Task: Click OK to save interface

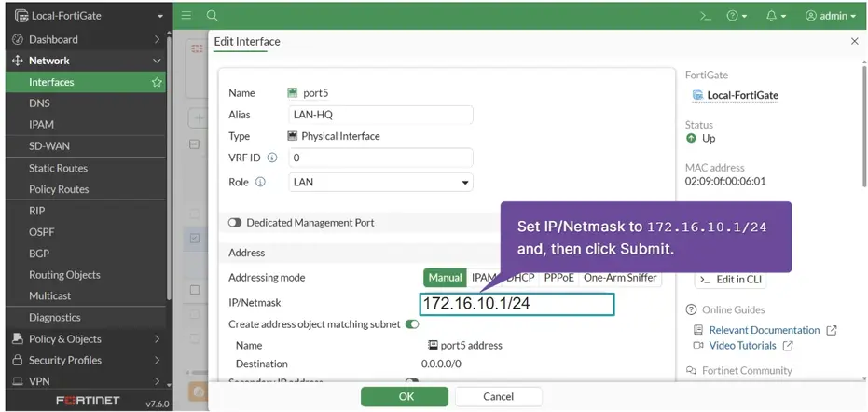Action: coord(406,396)
